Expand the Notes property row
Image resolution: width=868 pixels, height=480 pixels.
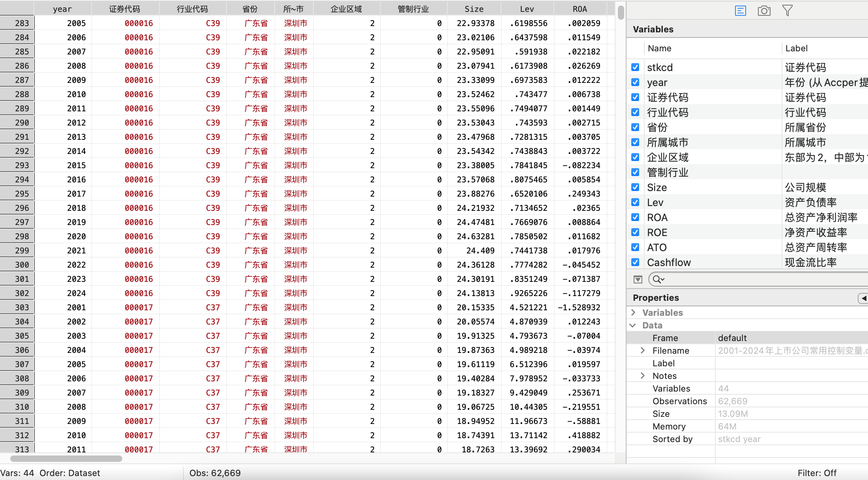(643, 376)
